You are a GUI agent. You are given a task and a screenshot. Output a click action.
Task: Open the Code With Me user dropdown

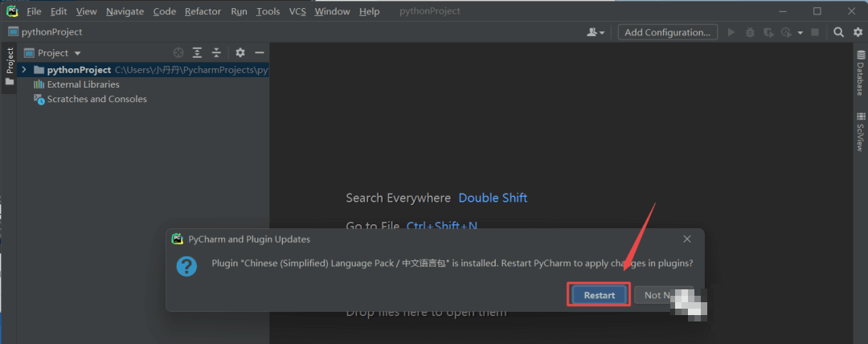(x=596, y=32)
